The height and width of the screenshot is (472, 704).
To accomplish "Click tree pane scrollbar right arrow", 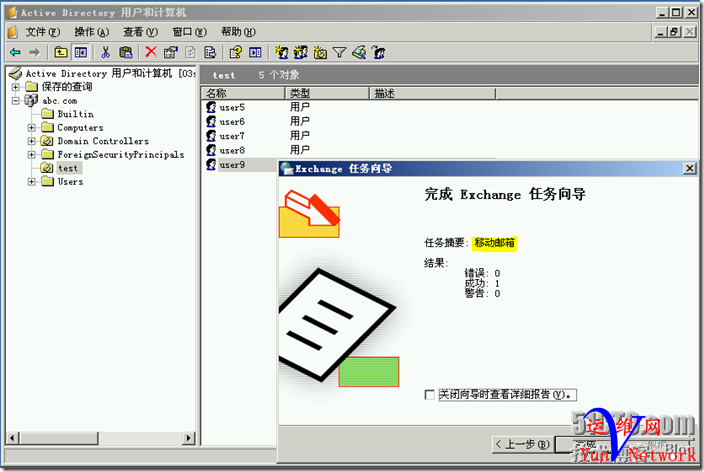I will click(189, 438).
